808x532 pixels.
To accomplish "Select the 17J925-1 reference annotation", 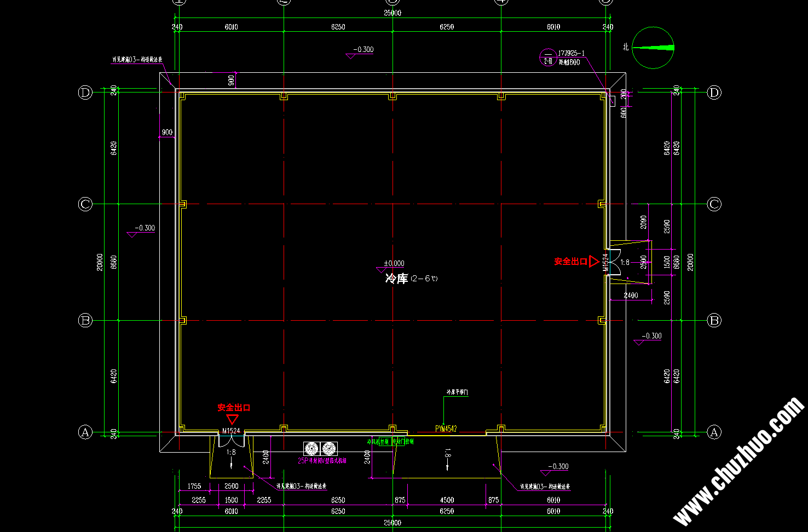I will coord(571,54).
